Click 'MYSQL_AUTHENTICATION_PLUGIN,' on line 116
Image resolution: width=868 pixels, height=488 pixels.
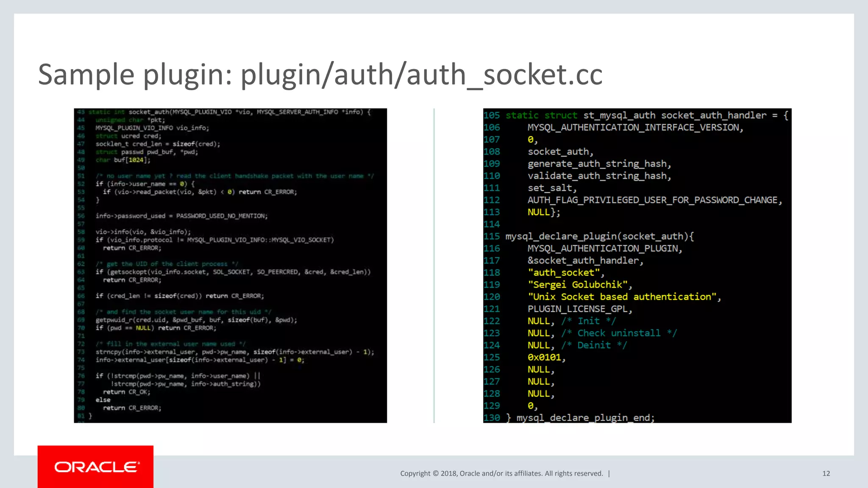pyautogui.click(x=605, y=249)
